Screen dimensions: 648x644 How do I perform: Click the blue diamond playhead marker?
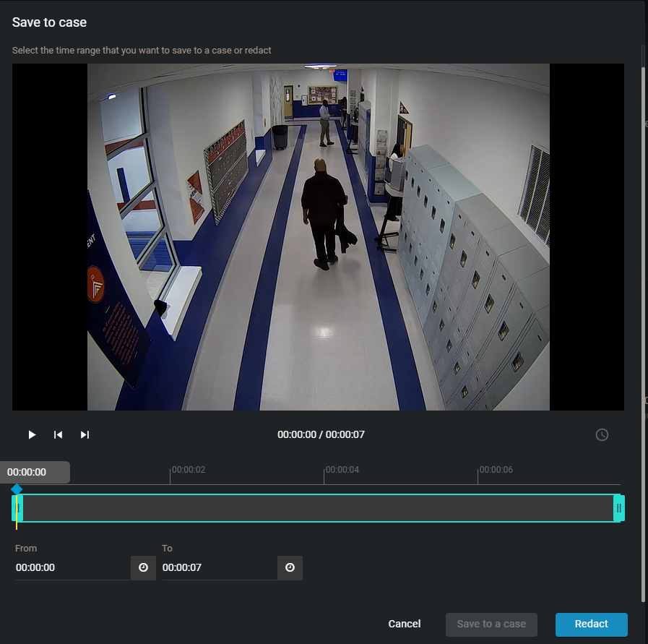(x=17, y=489)
